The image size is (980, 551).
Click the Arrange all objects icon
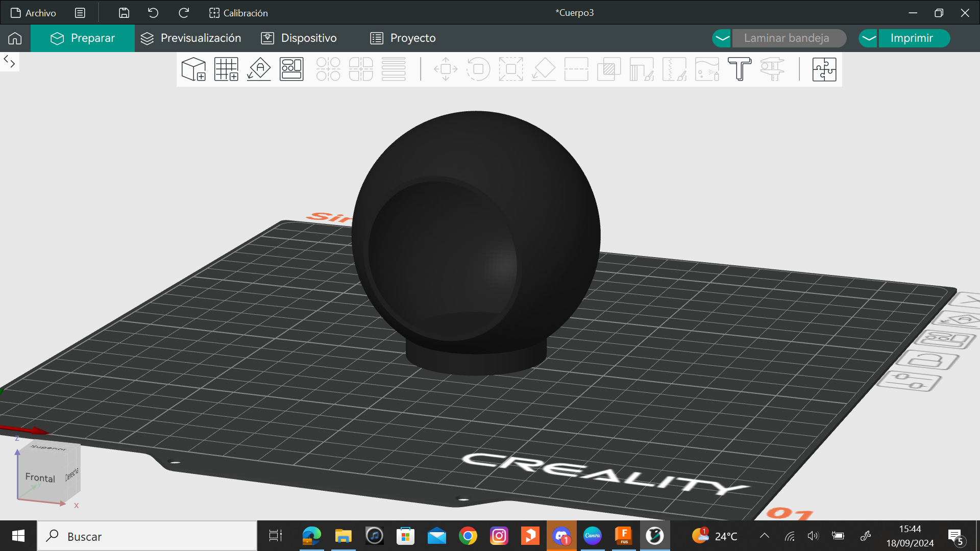tap(291, 69)
